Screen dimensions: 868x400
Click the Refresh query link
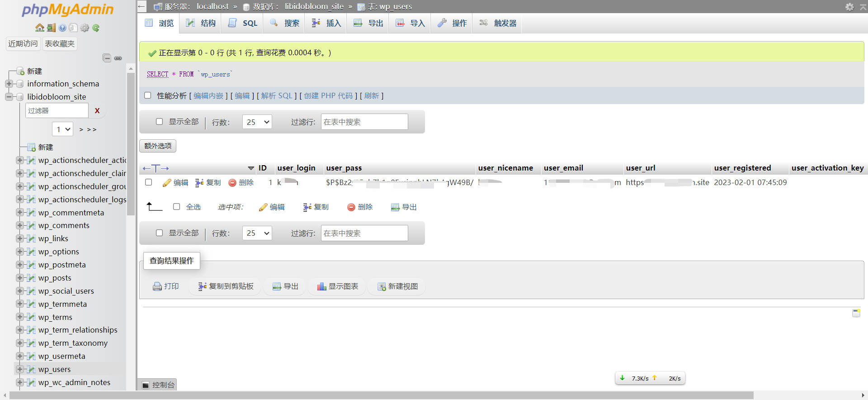pyautogui.click(x=372, y=95)
